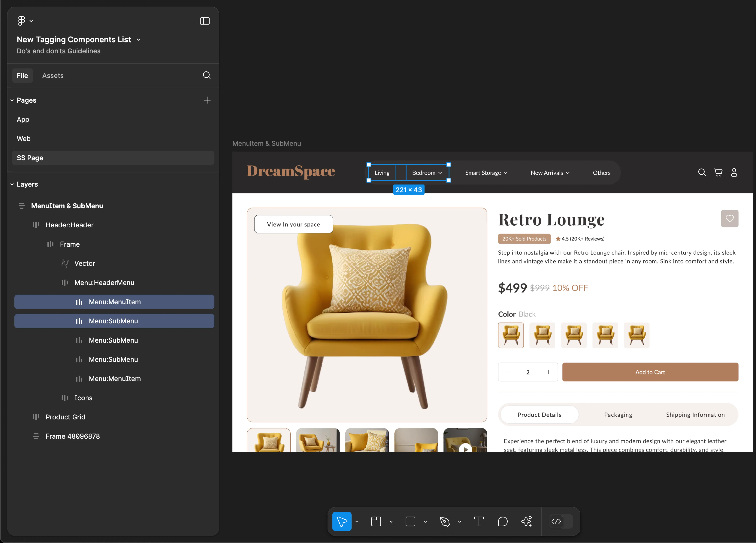The width and height of the screenshot is (756, 543).
Task: Switch to the Assets tab
Action: (53, 76)
